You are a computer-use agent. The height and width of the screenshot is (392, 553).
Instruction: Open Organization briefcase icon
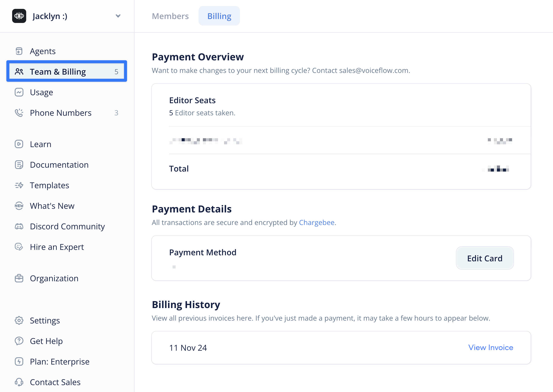click(x=19, y=278)
